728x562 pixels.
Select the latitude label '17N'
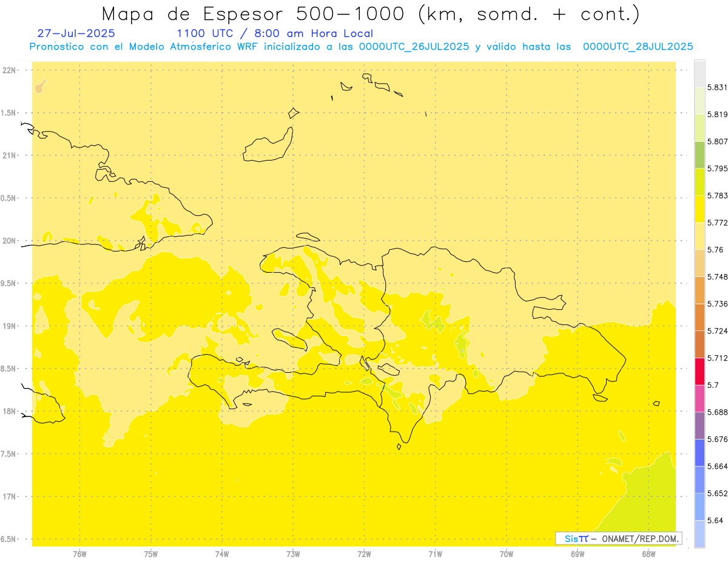pyautogui.click(x=9, y=497)
